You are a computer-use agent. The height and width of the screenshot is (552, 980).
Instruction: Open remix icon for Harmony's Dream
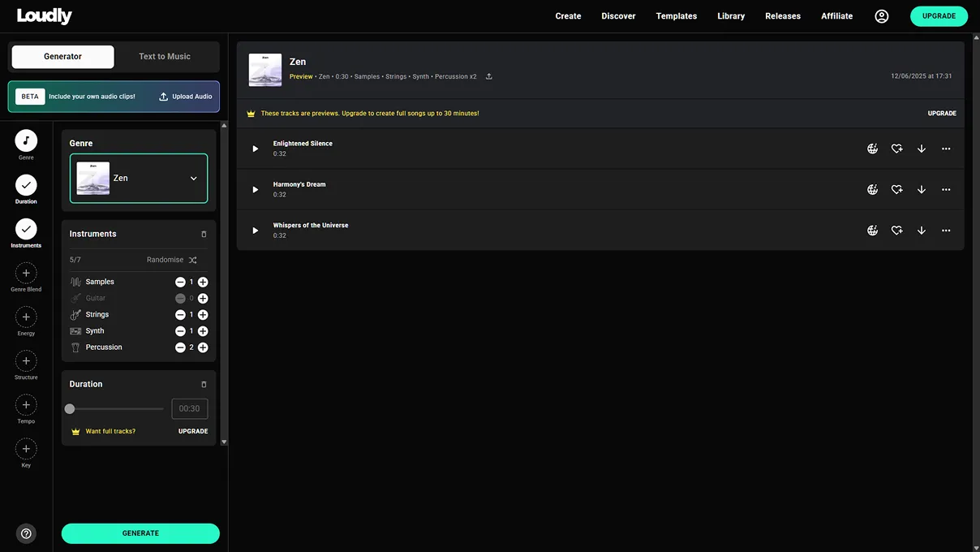coord(873,189)
